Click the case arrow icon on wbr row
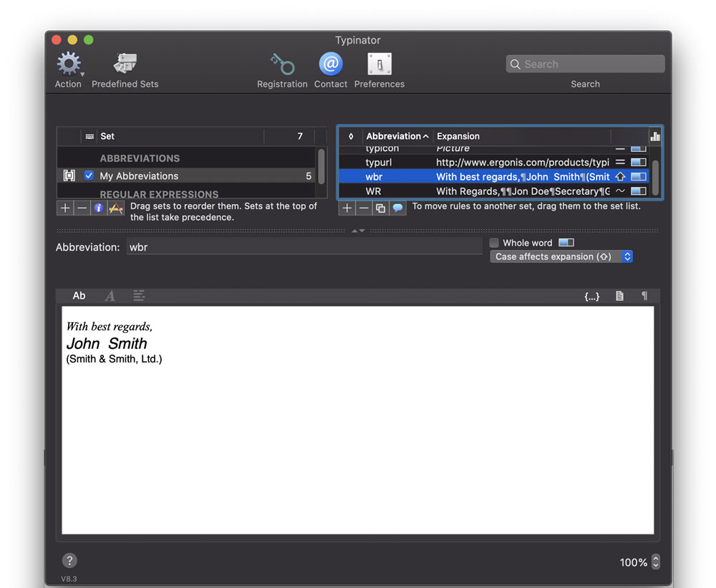716x588 pixels. pos(620,177)
